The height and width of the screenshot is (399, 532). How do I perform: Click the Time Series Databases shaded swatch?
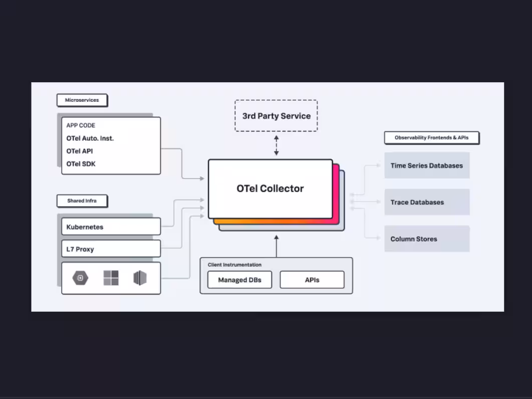tap(427, 165)
